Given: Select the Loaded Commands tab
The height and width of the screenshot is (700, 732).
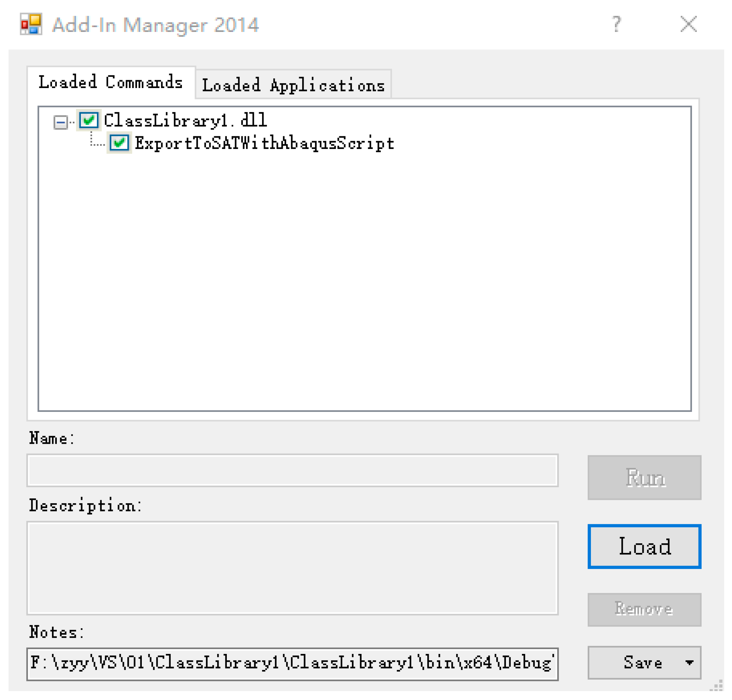Looking at the screenshot, I should point(111,82).
